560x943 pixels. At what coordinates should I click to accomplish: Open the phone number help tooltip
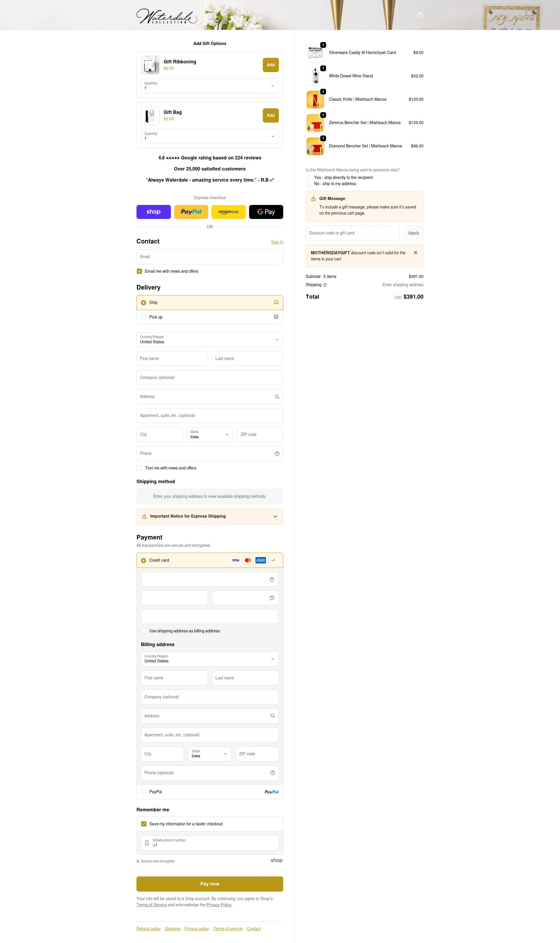277,454
